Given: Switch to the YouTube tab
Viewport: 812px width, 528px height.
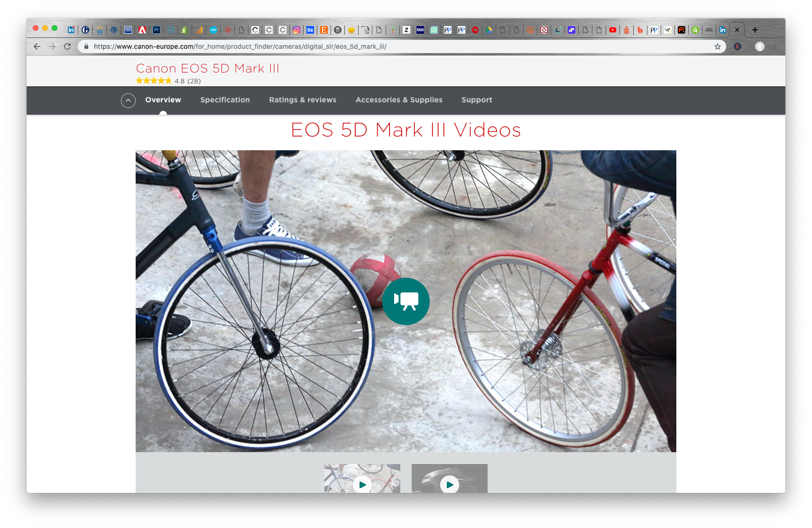Looking at the screenshot, I should coord(613,30).
